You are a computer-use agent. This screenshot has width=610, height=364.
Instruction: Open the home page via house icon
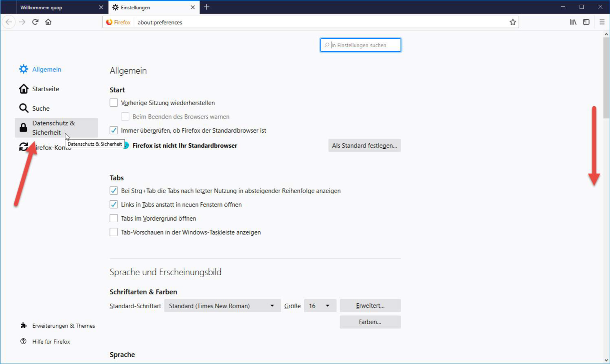pos(48,22)
